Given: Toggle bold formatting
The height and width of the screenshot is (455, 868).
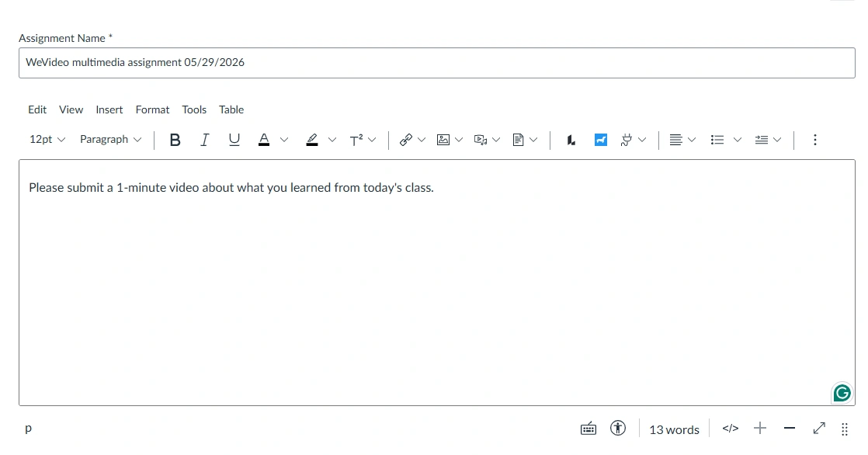Looking at the screenshot, I should [x=175, y=140].
